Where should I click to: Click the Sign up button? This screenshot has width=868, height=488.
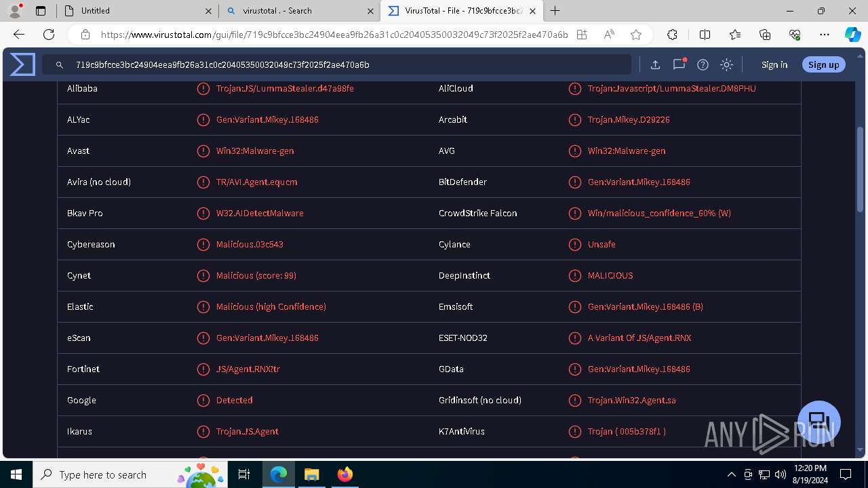823,64
